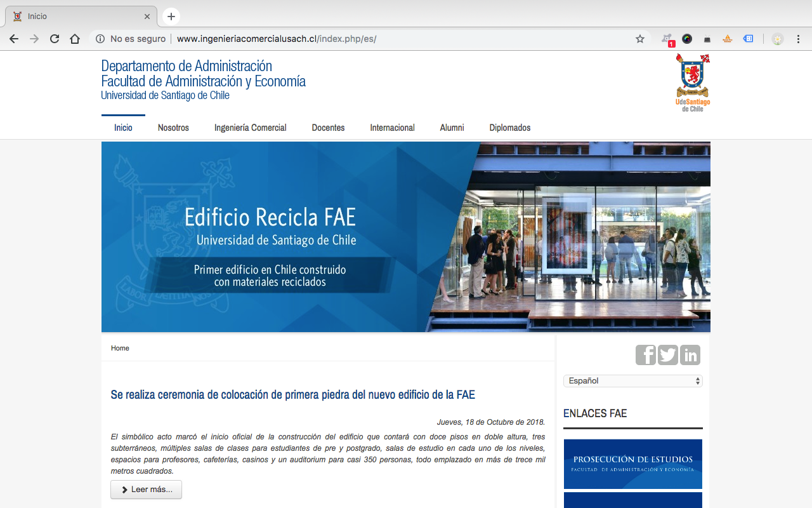
Task: Open the small dark extension icon
Action: point(707,39)
